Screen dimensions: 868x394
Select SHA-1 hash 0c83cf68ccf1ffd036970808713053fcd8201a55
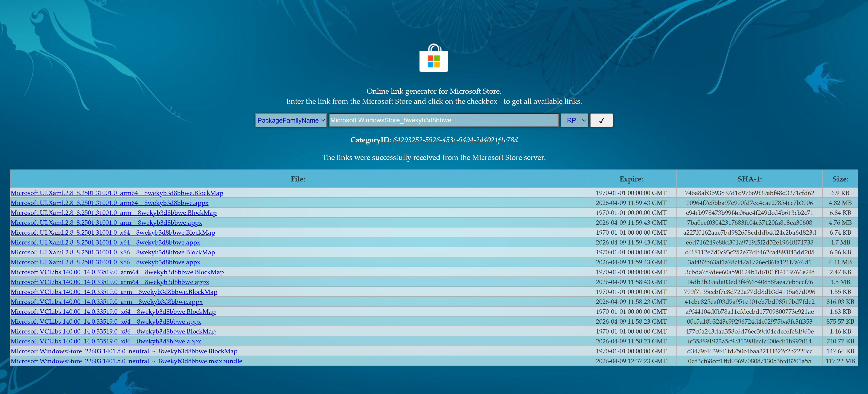pos(749,361)
